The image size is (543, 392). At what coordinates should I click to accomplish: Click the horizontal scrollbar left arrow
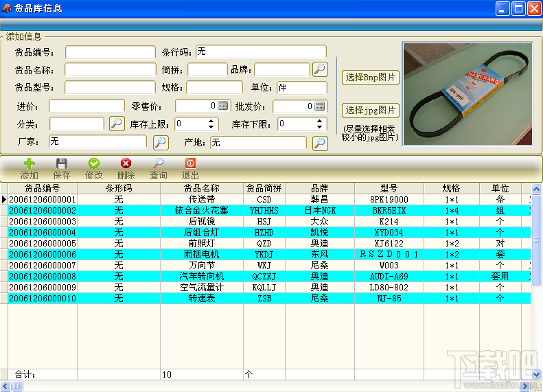click(x=5, y=386)
